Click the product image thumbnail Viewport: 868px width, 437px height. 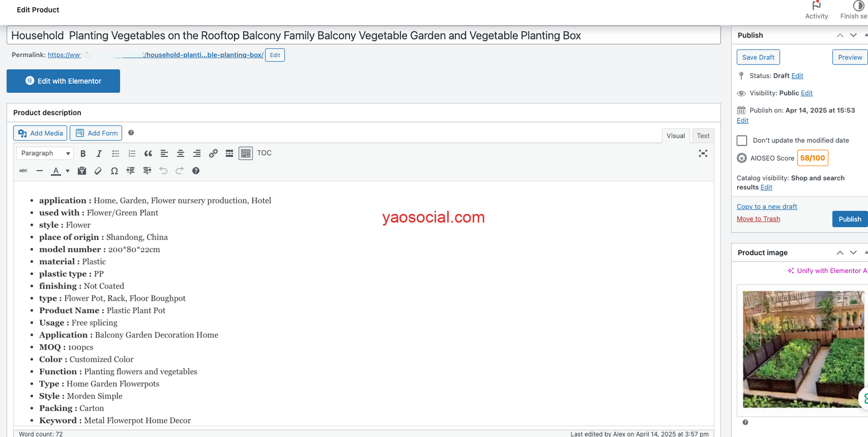click(x=803, y=350)
